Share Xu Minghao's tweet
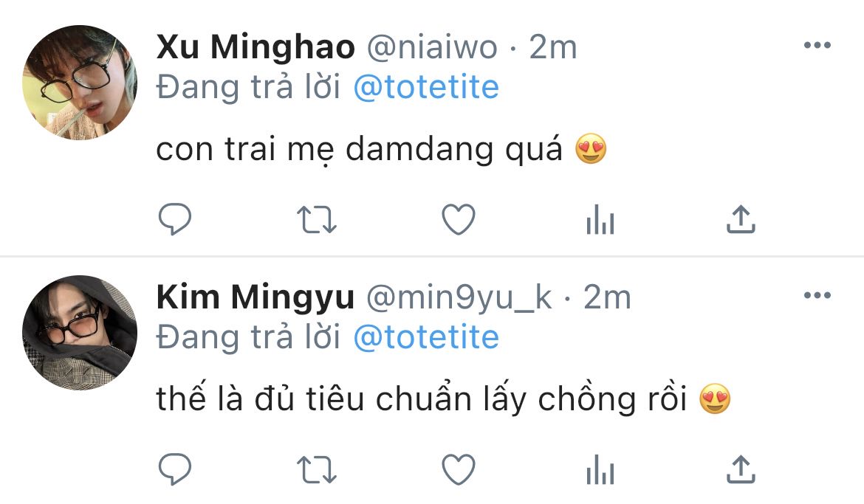 741,219
